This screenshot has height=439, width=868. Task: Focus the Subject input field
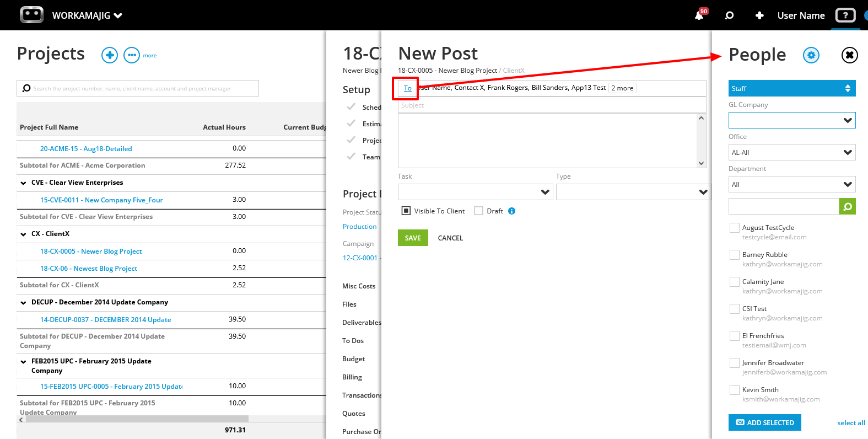pos(552,105)
